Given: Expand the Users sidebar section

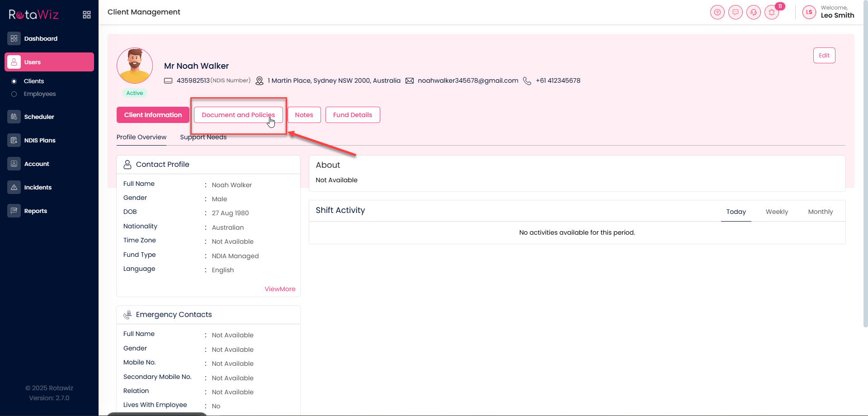Looking at the screenshot, I should coord(49,62).
